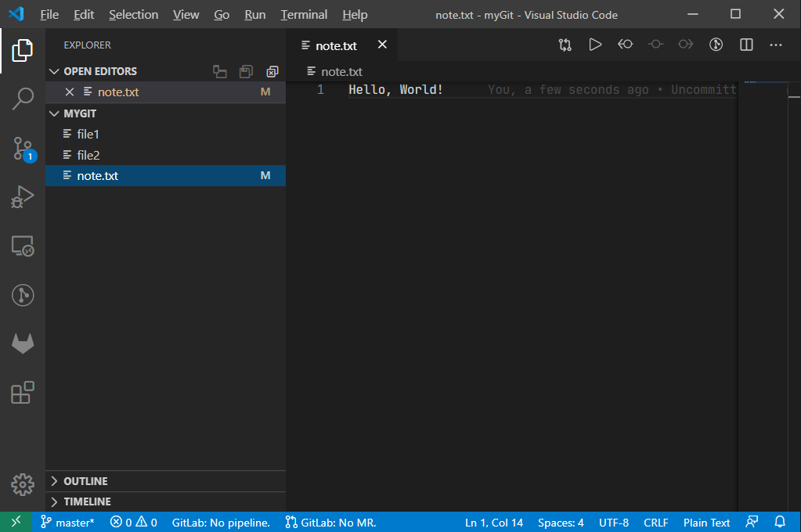The height and width of the screenshot is (532, 801).
Task: Open file2 in the MYGIT tree
Action: coord(165,155)
